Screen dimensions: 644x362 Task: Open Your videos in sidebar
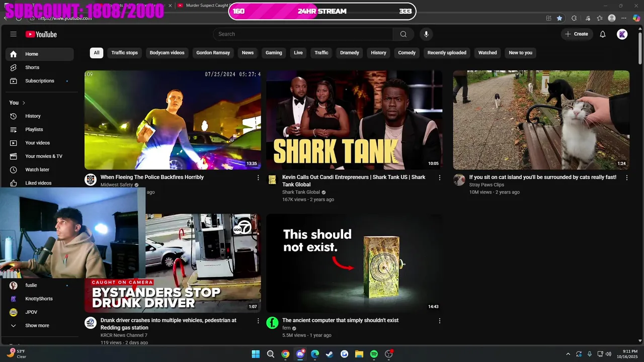pos(40,143)
